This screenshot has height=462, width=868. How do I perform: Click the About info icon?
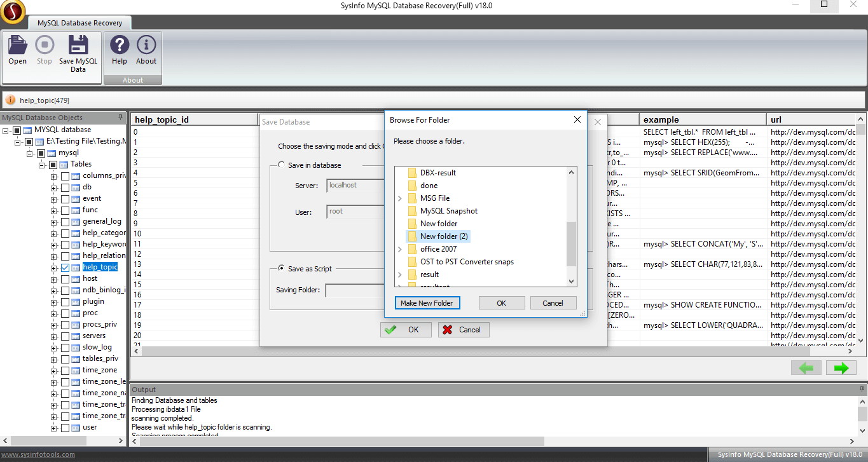(146, 46)
